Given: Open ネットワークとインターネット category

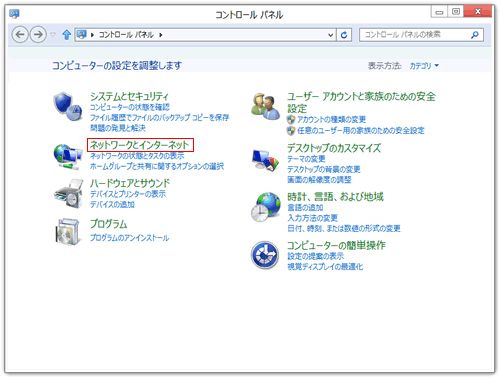Looking at the screenshot, I should [x=140, y=145].
